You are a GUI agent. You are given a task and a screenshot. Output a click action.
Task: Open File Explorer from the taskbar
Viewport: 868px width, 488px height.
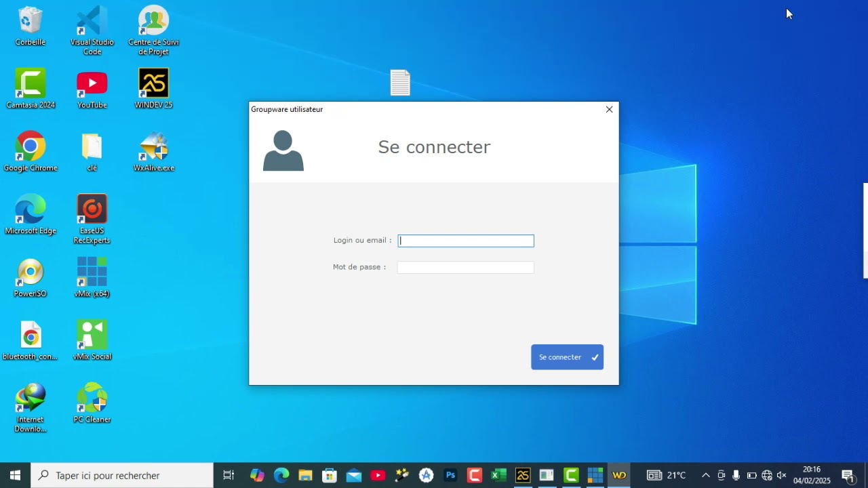click(305, 475)
